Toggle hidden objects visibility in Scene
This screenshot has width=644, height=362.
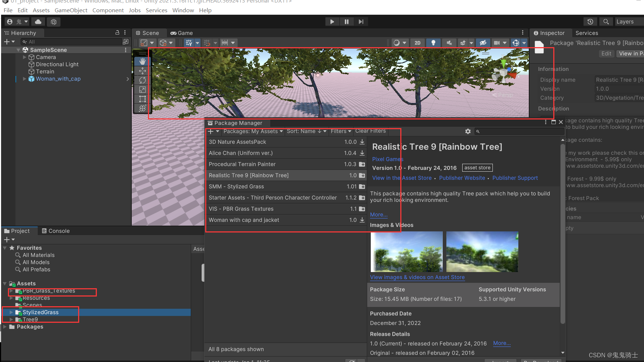click(x=483, y=43)
